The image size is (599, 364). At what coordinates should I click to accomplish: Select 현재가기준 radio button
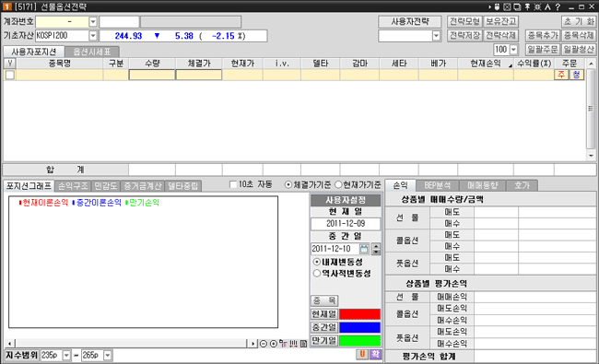[338, 185]
